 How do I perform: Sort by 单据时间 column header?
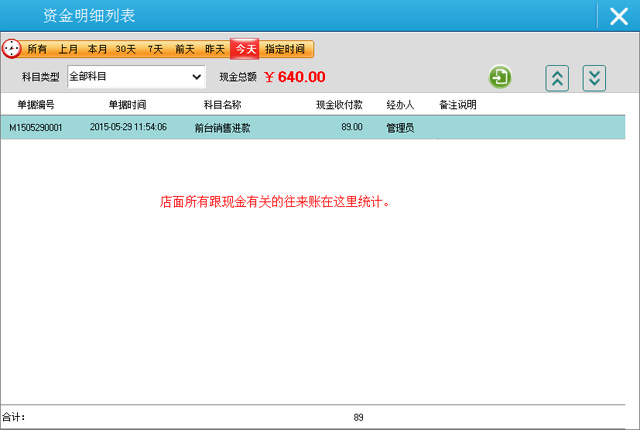click(127, 104)
